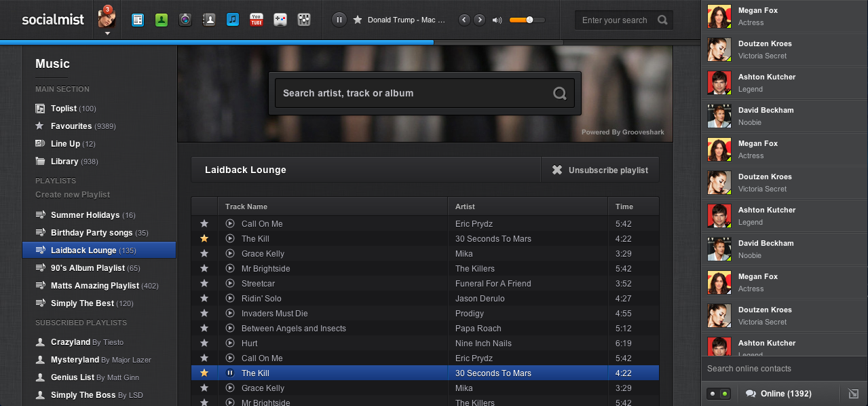The width and height of the screenshot is (868, 406).
Task: Open the news feed icon in top bar
Action: click(138, 20)
